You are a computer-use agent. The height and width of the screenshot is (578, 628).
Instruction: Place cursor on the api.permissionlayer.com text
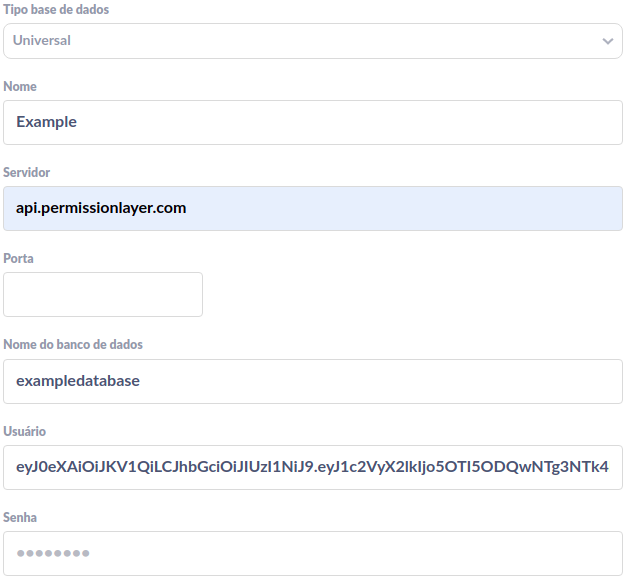(101, 208)
